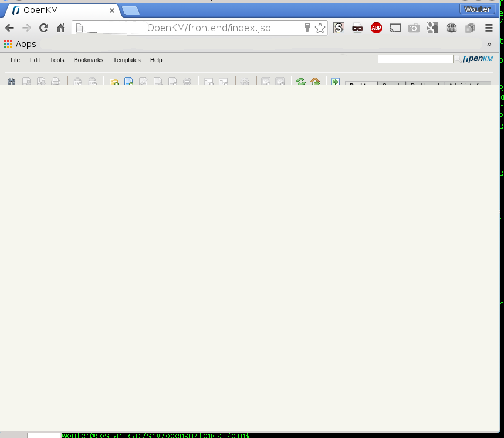Click the add document icon
This screenshot has width=504, height=438.
click(128, 82)
